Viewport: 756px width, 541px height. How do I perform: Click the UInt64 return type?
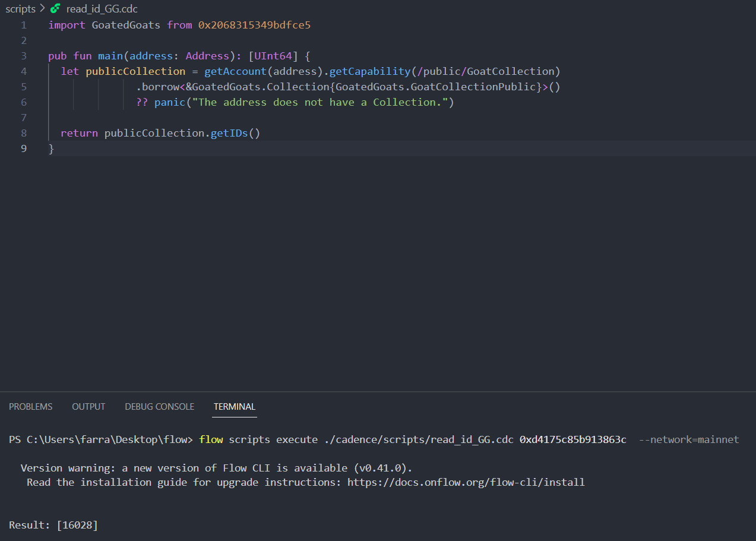(x=273, y=56)
